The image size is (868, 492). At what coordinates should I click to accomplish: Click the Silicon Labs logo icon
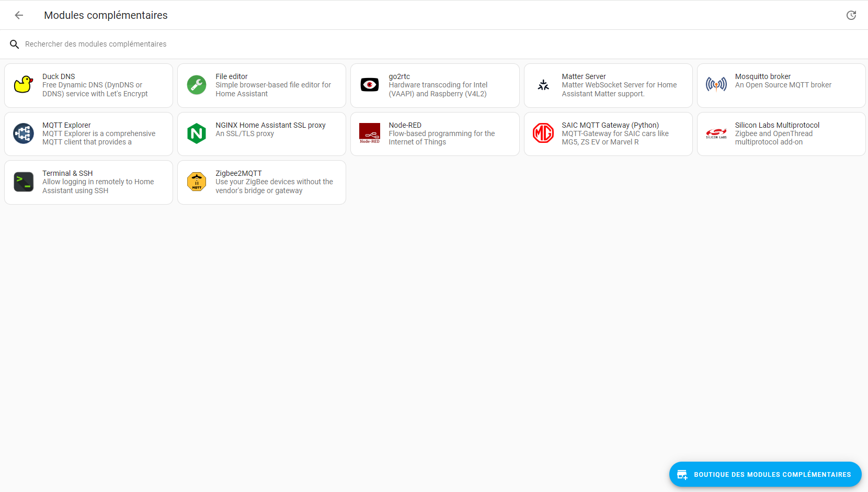click(x=716, y=133)
